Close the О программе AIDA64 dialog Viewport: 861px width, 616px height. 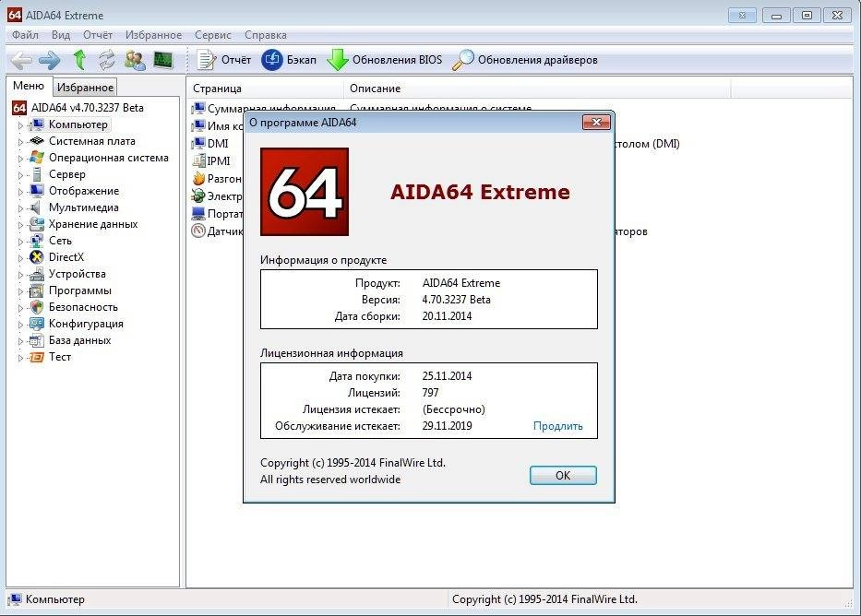point(596,122)
